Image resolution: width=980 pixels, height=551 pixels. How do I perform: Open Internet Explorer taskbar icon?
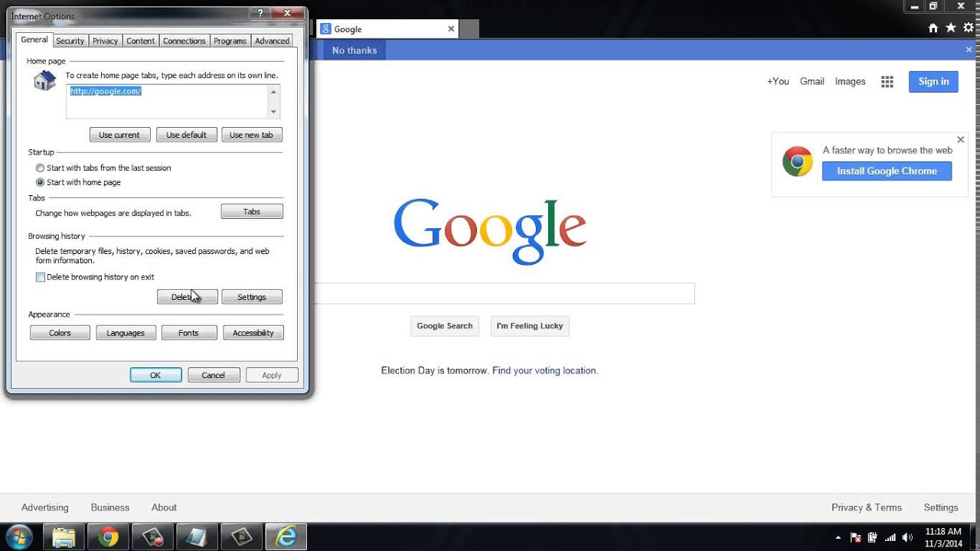[x=286, y=536]
